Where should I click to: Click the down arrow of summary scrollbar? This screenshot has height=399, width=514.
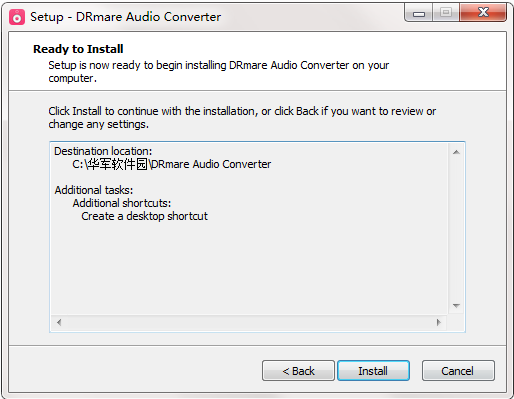[x=456, y=305]
